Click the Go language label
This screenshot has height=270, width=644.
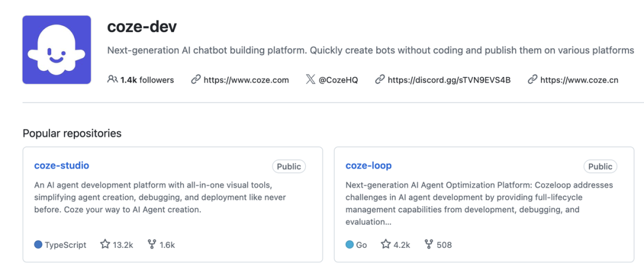point(361,245)
